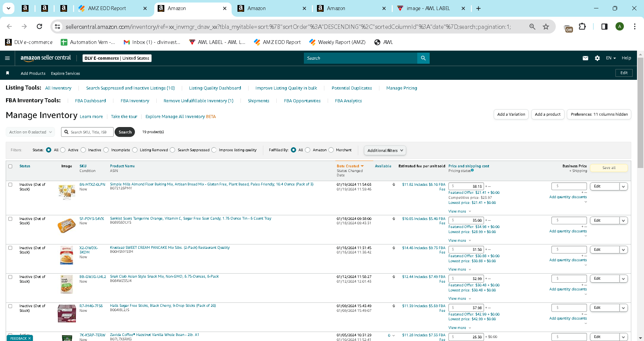Toggle the browser side panel icon

pyautogui.click(x=604, y=26)
